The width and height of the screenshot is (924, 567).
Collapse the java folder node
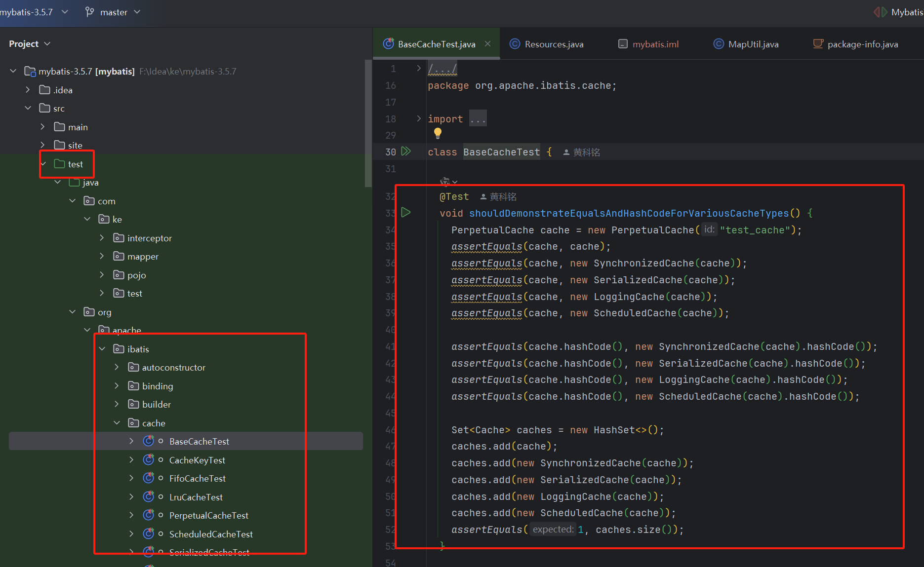click(x=57, y=182)
